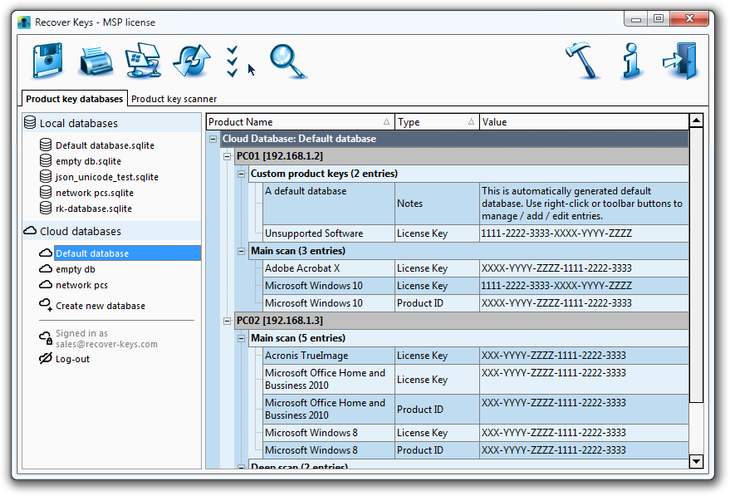Click database icon beside Default database.sqlite
The image size is (730, 496).
(x=46, y=145)
